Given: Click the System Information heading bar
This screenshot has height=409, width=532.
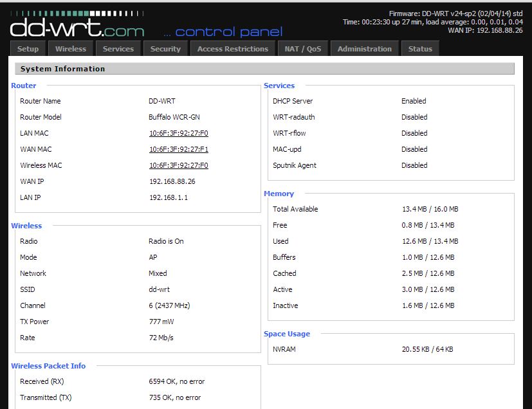Looking at the screenshot, I should (x=264, y=69).
